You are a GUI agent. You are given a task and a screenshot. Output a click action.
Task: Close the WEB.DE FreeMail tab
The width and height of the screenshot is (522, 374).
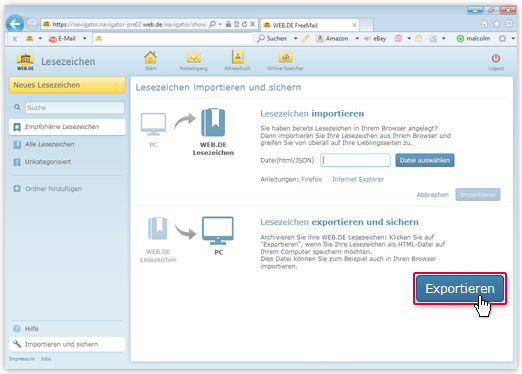(x=354, y=25)
